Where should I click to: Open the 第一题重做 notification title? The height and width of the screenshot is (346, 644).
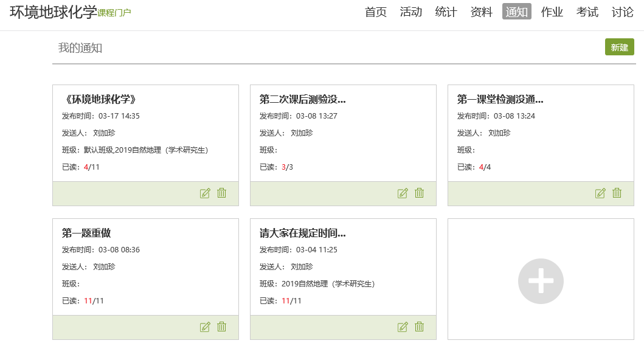pyautogui.click(x=86, y=234)
